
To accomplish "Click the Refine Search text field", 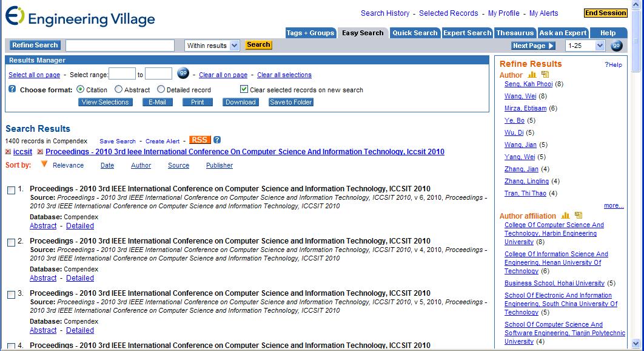I will tap(120, 46).
